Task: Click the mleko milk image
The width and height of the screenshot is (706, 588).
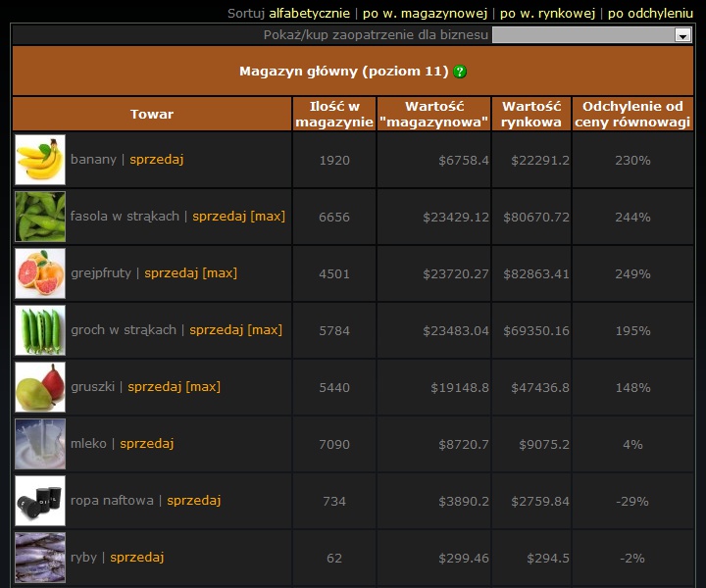Action: click(40, 444)
